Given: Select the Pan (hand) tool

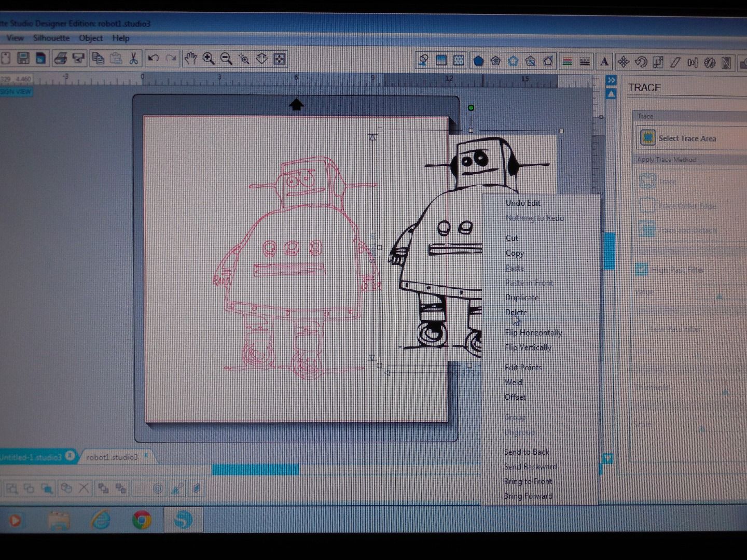Looking at the screenshot, I should (191, 59).
